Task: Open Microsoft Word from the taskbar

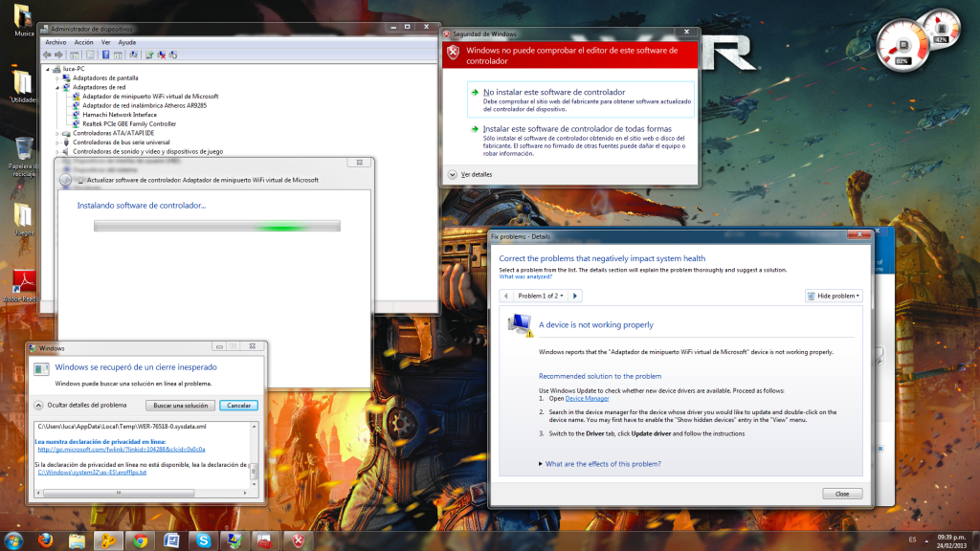Action: [172, 540]
